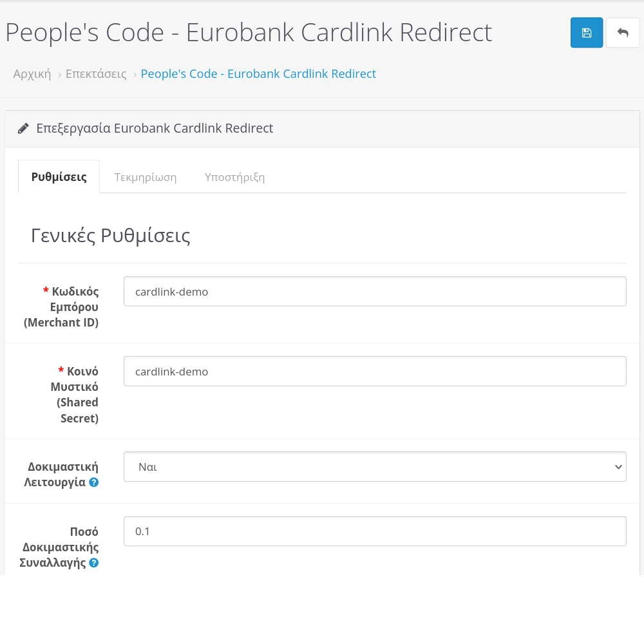The width and height of the screenshot is (644, 644).
Task: Go to Αρχική in the breadcrumb
Action: pyautogui.click(x=32, y=74)
